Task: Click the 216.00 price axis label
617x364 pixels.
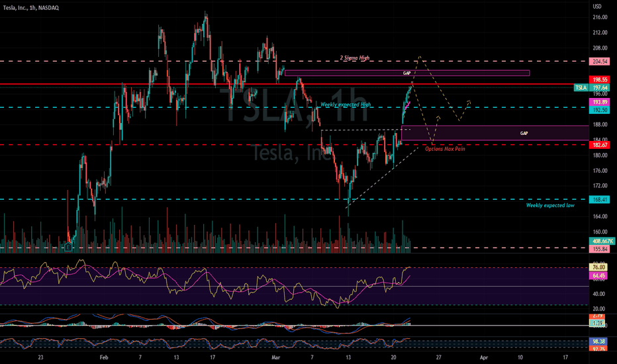Action: click(x=600, y=17)
